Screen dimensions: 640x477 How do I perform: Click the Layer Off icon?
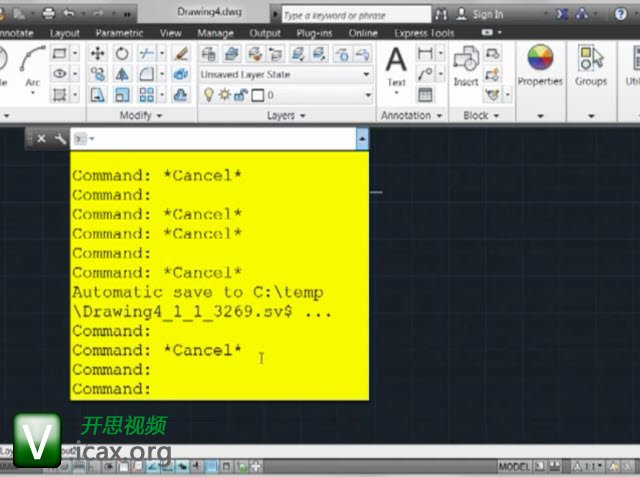[362, 54]
